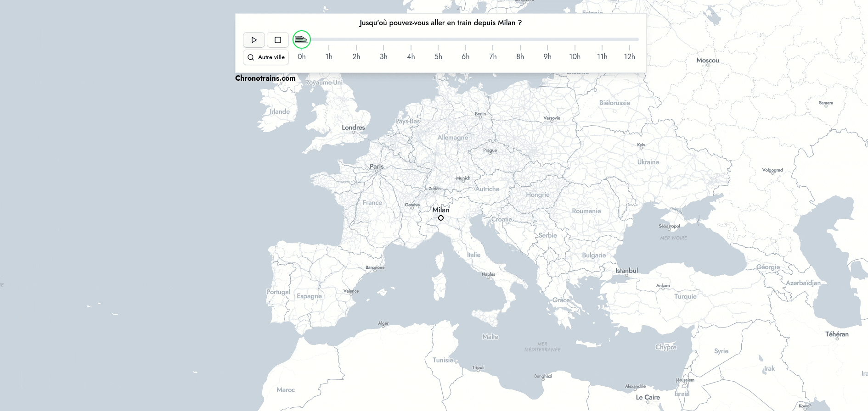Click the Barcelone city dot
868x411 pixels.
click(x=375, y=271)
